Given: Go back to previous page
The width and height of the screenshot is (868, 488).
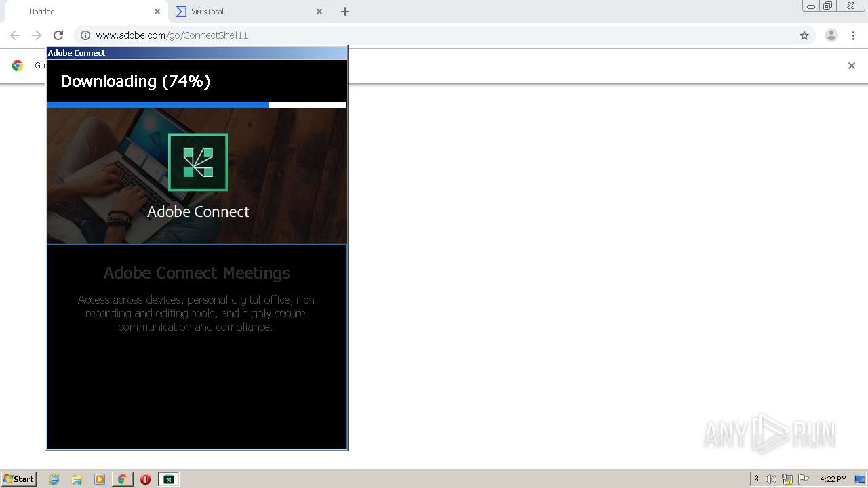Looking at the screenshot, I should pyautogui.click(x=15, y=35).
